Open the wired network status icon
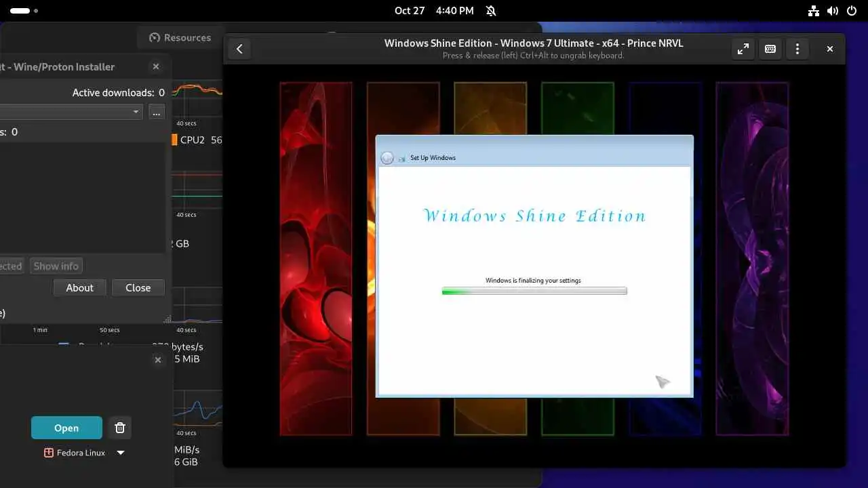The image size is (868, 488). (814, 11)
